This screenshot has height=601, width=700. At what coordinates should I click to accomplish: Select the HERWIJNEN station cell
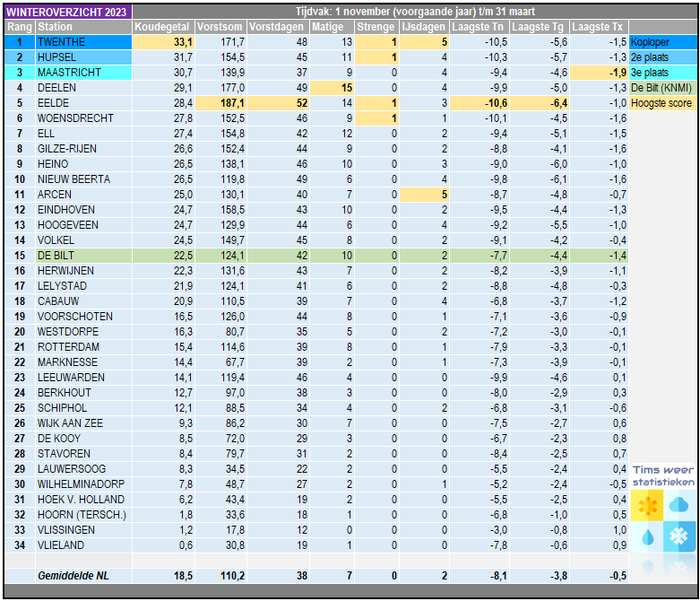[84, 271]
